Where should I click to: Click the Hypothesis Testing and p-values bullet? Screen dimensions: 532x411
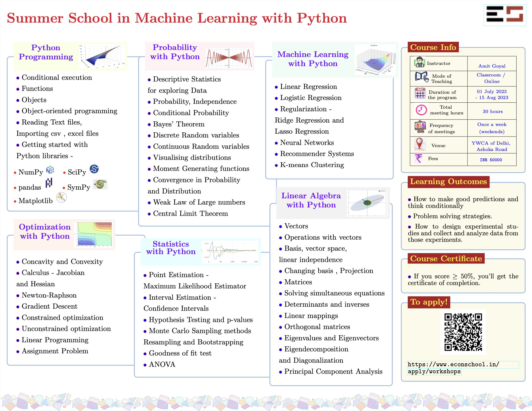coord(198,320)
